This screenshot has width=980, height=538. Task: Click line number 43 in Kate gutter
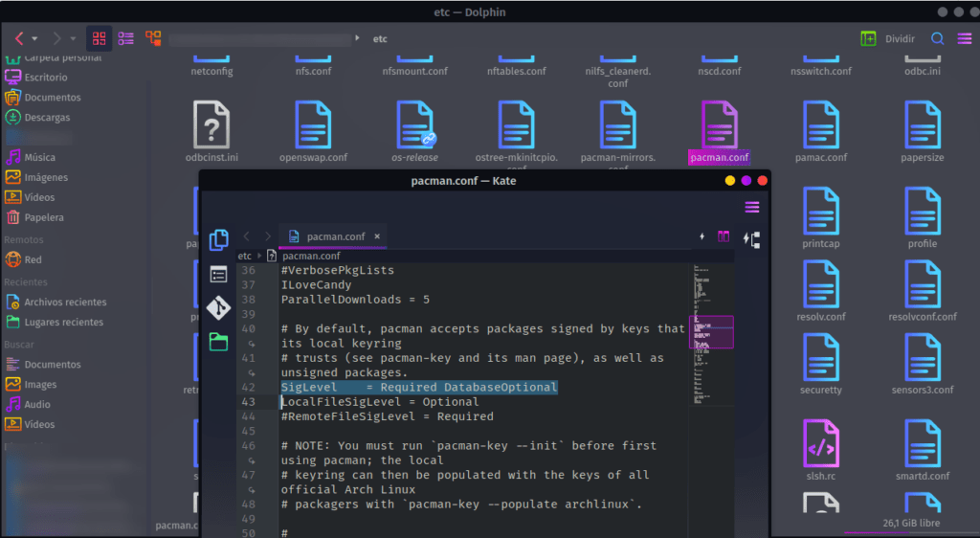point(248,402)
